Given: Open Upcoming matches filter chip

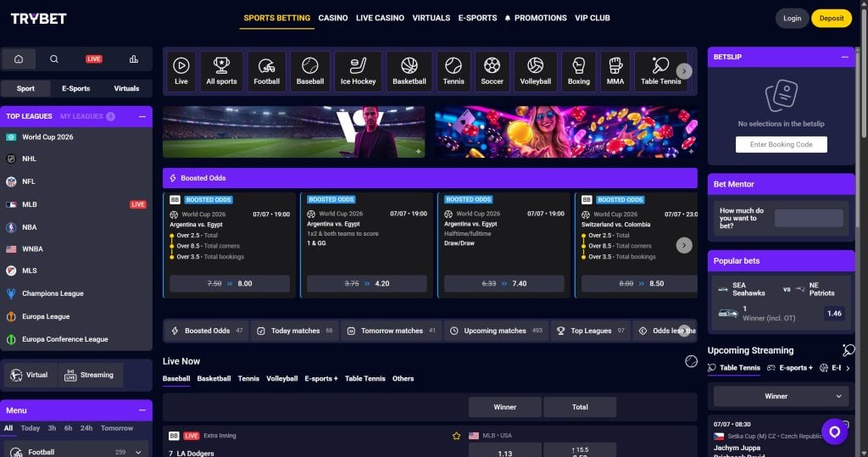Looking at the screenshot, I should (x=497, y=331).
